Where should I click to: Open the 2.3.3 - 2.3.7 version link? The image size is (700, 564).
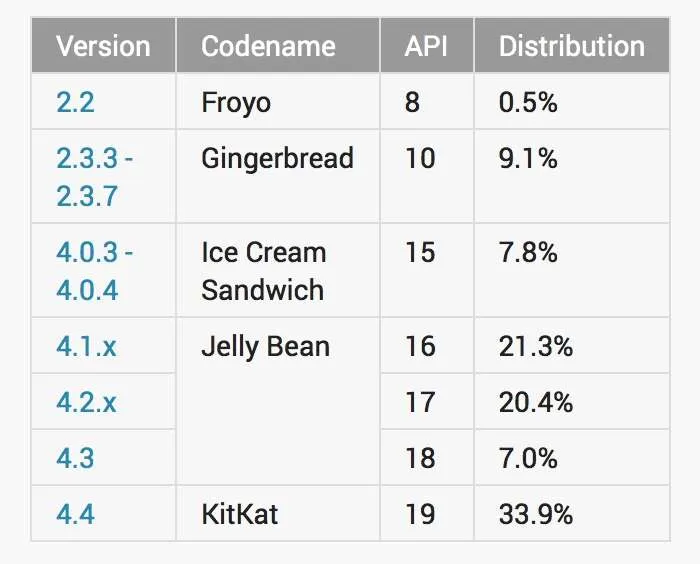(x=95, y=177)
